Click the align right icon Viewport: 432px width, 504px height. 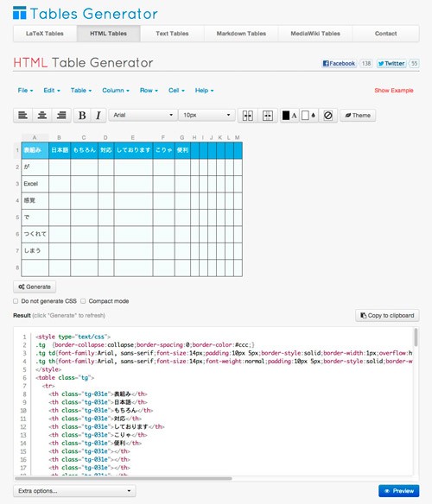click(x=61, y=115)
